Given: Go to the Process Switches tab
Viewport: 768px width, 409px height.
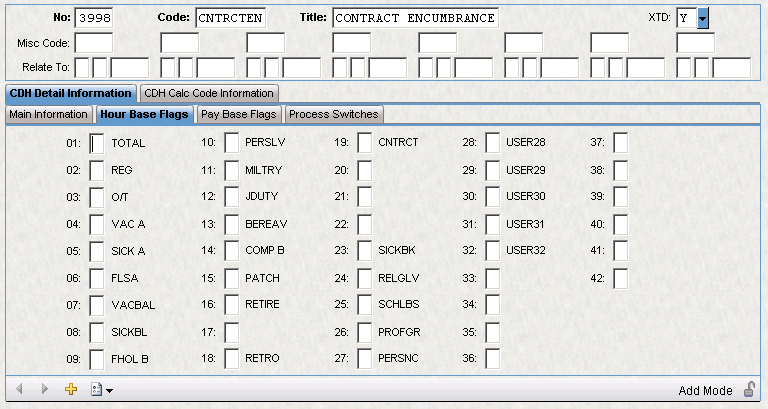Looking at the screenshot, I should 334,114.
